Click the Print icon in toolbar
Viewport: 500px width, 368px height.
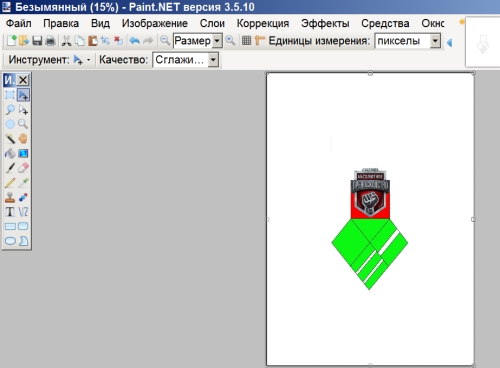coord(50,41)
